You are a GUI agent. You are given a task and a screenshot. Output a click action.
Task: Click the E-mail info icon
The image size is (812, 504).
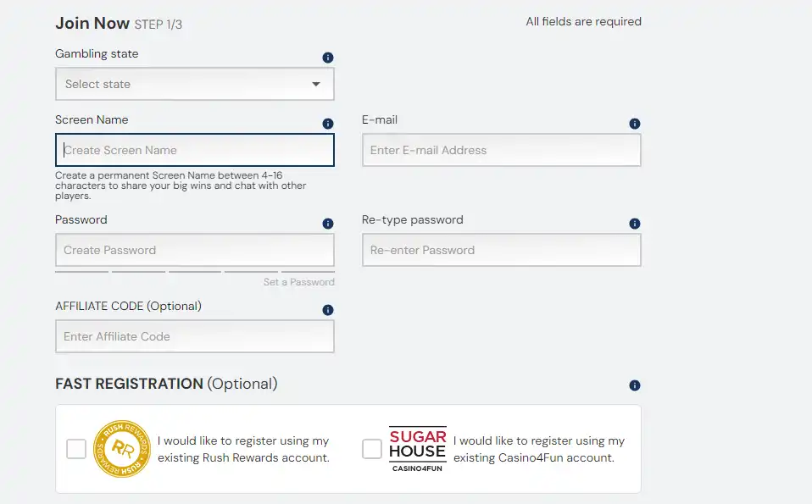click(635, 124)
